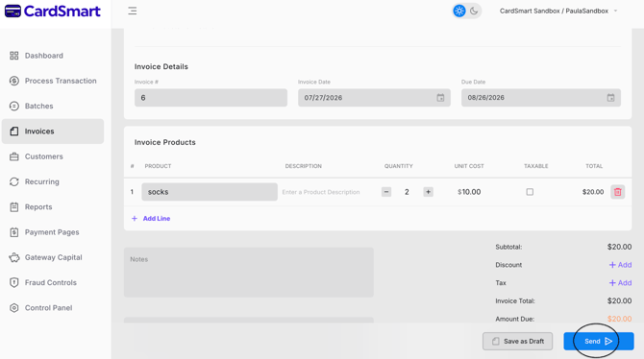Click the Subtotal $20.00 value

pos(619,247)
